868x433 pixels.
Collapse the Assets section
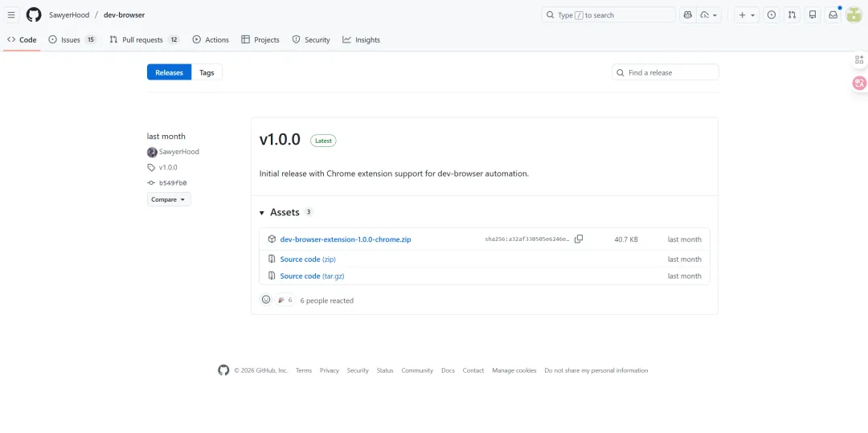[262, 213]
